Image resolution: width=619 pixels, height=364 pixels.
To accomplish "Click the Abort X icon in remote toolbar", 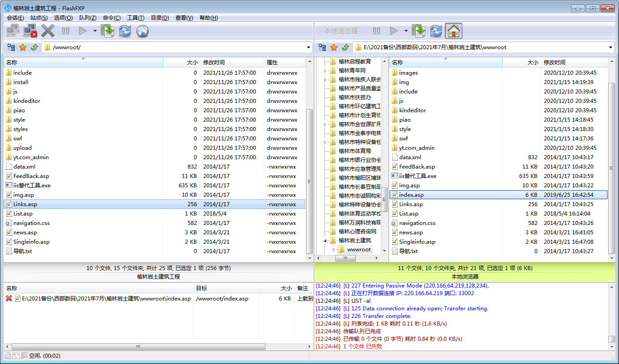I will [x=48, y=31].
